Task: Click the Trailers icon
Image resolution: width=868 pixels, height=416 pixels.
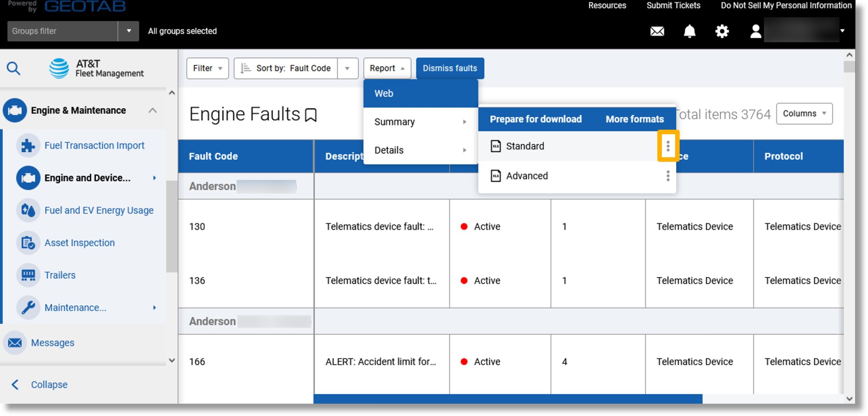Action: [x=28, y=275]
